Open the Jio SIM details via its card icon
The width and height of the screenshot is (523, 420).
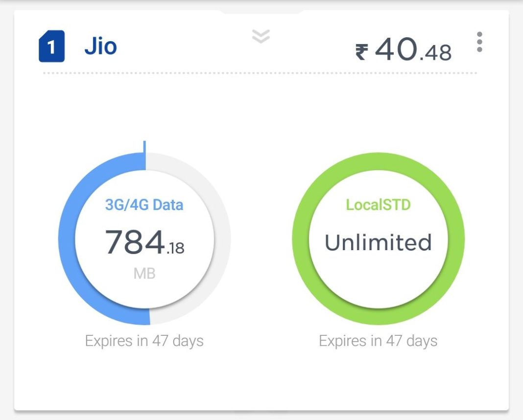[52, 46]
